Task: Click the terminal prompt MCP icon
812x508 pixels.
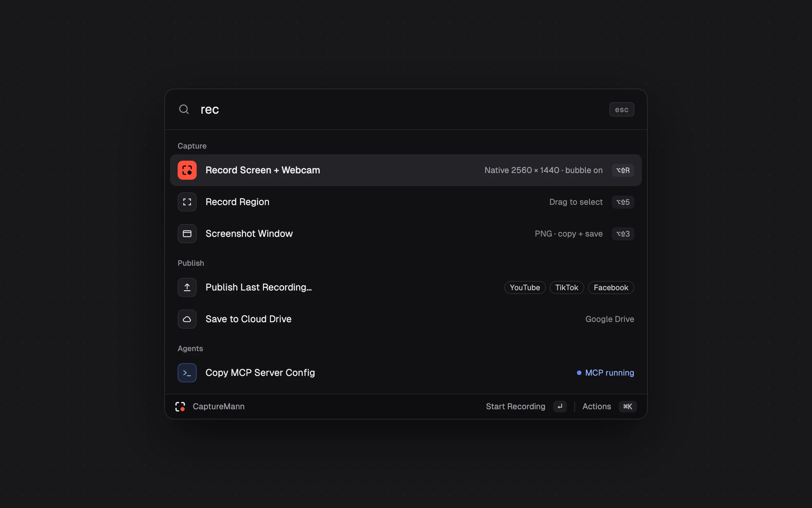Action: click(x=187, y=373)
